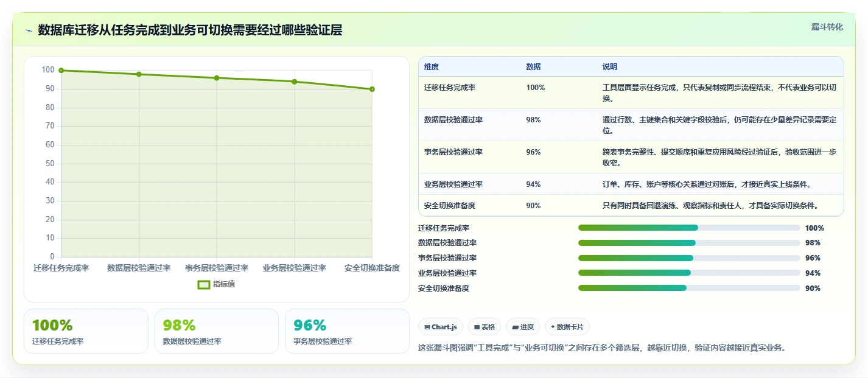Select the chart data point for 迁移任务完成率
This screenshot has height=378, width=868.
pyautogui.click(x=61, y=71)
